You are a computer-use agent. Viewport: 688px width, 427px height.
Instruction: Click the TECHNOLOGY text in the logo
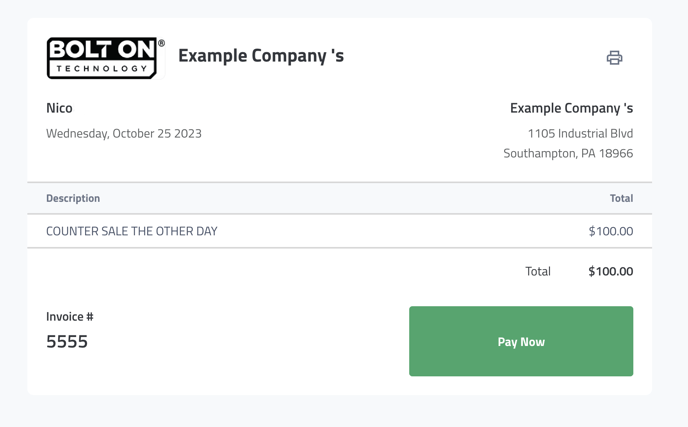tap(102, 68)
